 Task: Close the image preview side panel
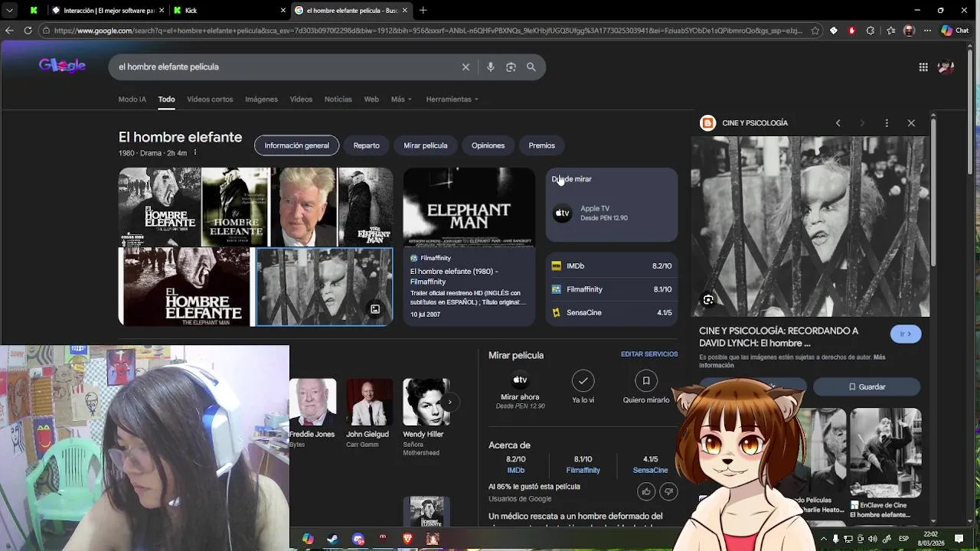click(x=911, y=123)
